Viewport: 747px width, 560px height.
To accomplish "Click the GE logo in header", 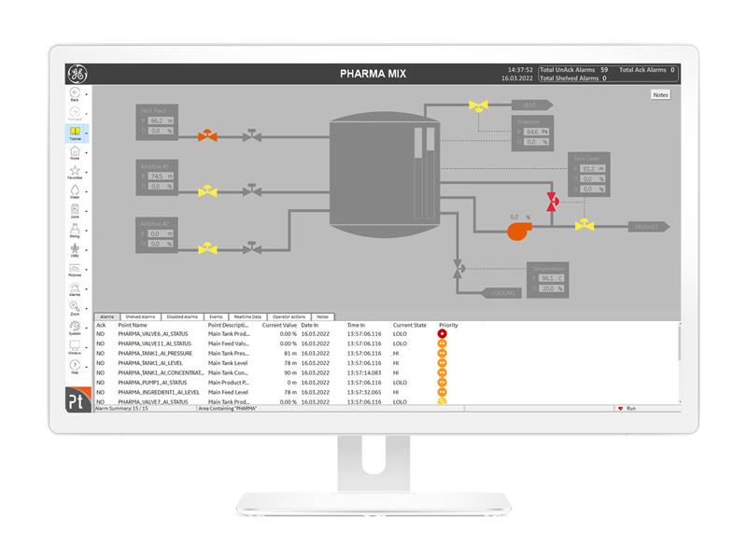I will [x=78, y=74].
